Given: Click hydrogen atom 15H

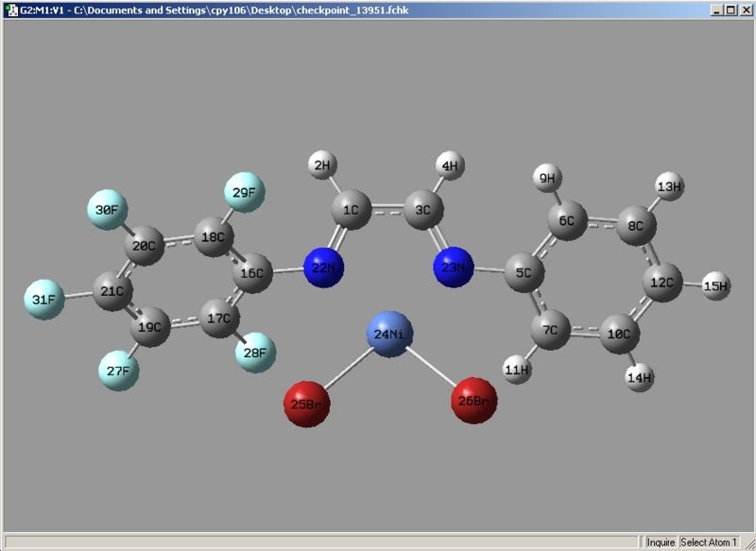Looking at the screenshot, I should tap(716, 285).
